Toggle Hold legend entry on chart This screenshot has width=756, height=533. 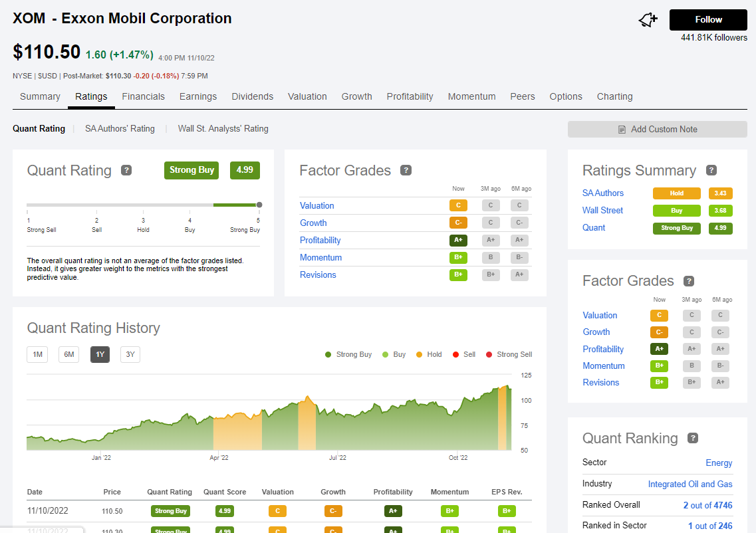pos(429,354)
